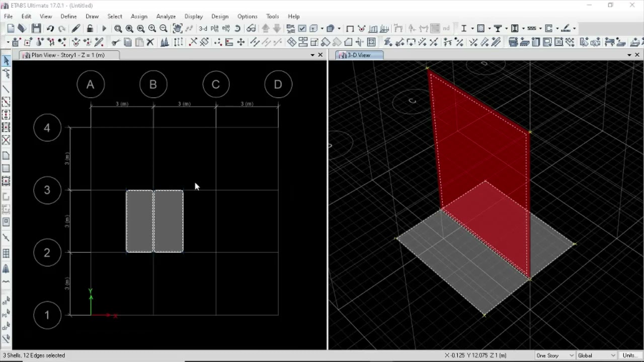Move up in story list arrow

[x=266, y=29]
